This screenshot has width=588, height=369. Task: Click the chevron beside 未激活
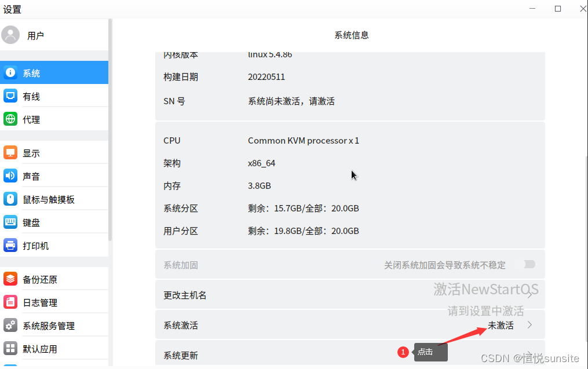[x=530, y=325]
